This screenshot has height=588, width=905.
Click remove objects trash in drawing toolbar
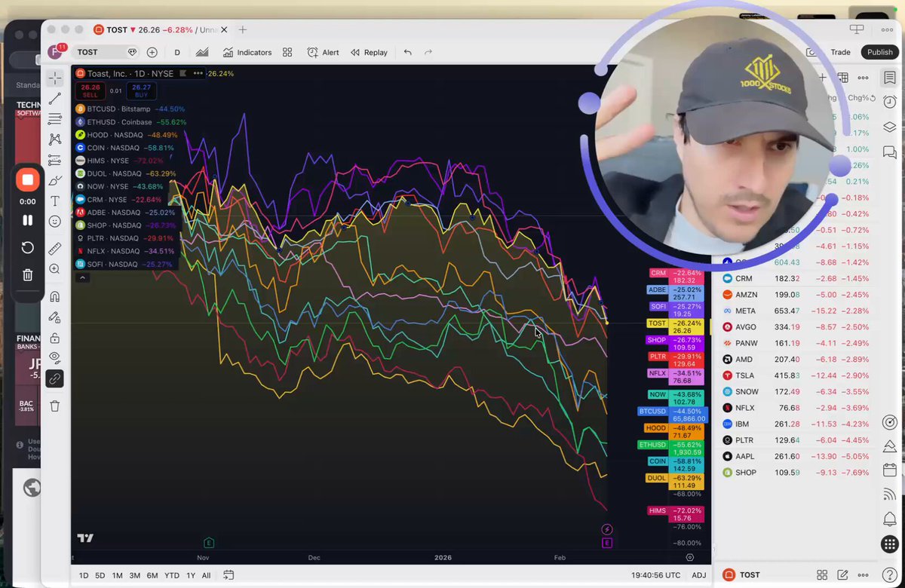(55, 406)
